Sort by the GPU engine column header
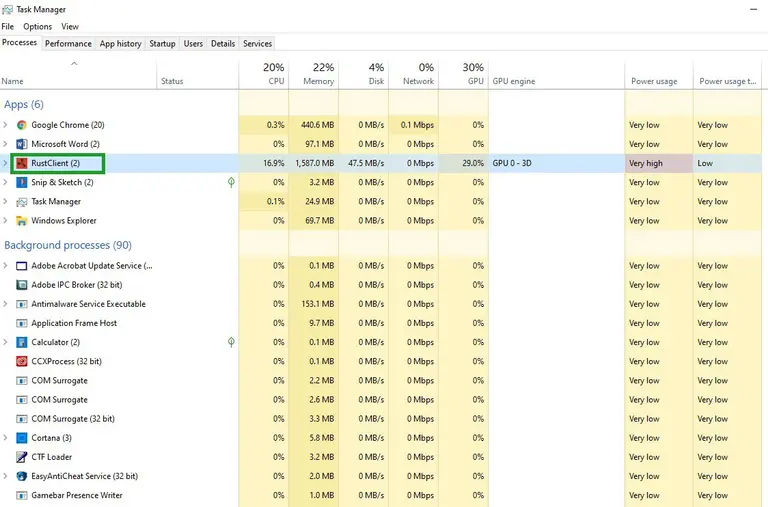 (x=556, y=74)
